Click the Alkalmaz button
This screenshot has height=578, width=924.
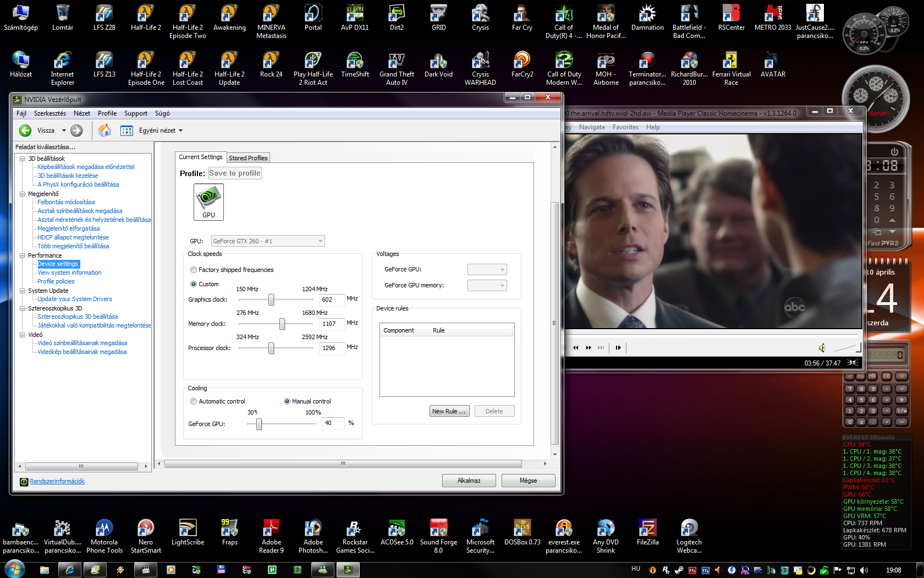(x=469, y=481)
